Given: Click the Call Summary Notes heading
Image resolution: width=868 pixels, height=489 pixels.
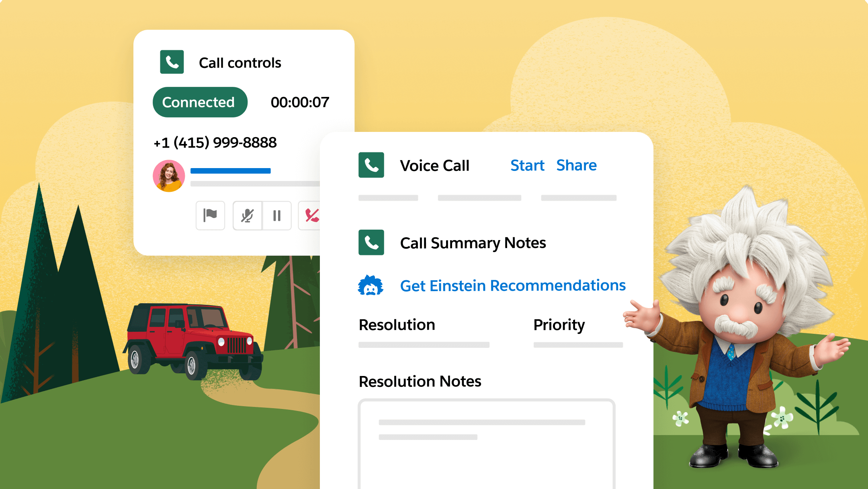Looking at the screenshot, I should [473, 243].
